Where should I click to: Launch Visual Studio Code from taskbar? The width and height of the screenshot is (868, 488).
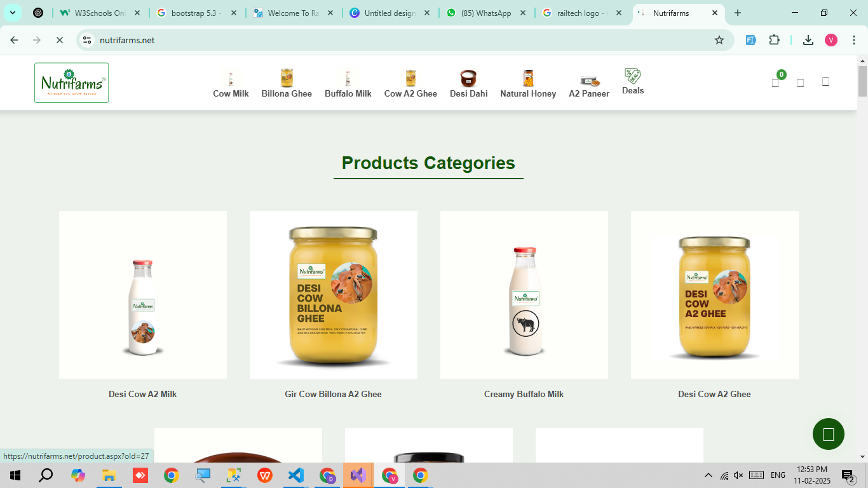tap(295, 475)
